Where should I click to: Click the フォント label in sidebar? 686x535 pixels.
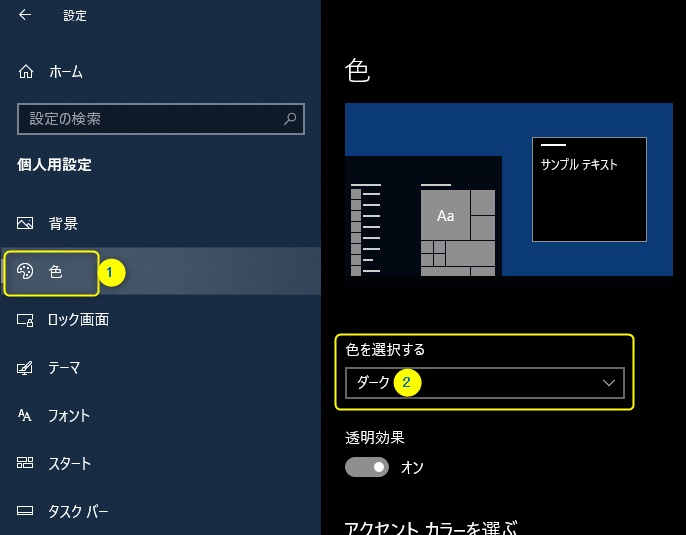click(x=70, y=416)
